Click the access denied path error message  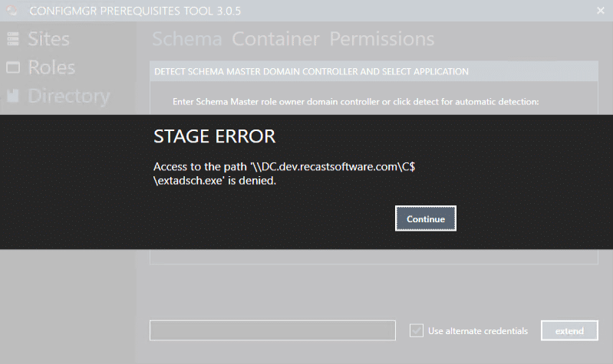(x=284, y=174)
